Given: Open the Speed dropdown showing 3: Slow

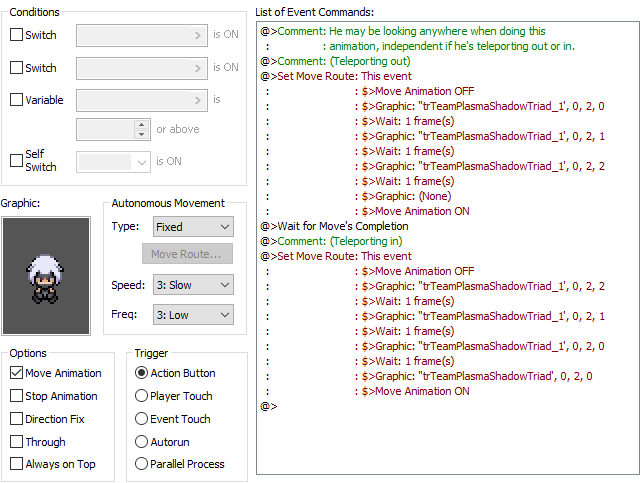Looking at the screenshot, I should (192, 286).
